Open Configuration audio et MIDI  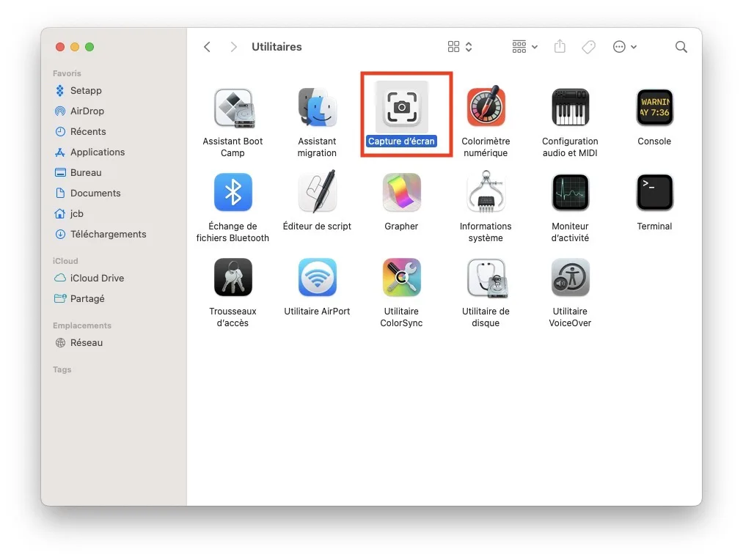[x=570, y=107]
